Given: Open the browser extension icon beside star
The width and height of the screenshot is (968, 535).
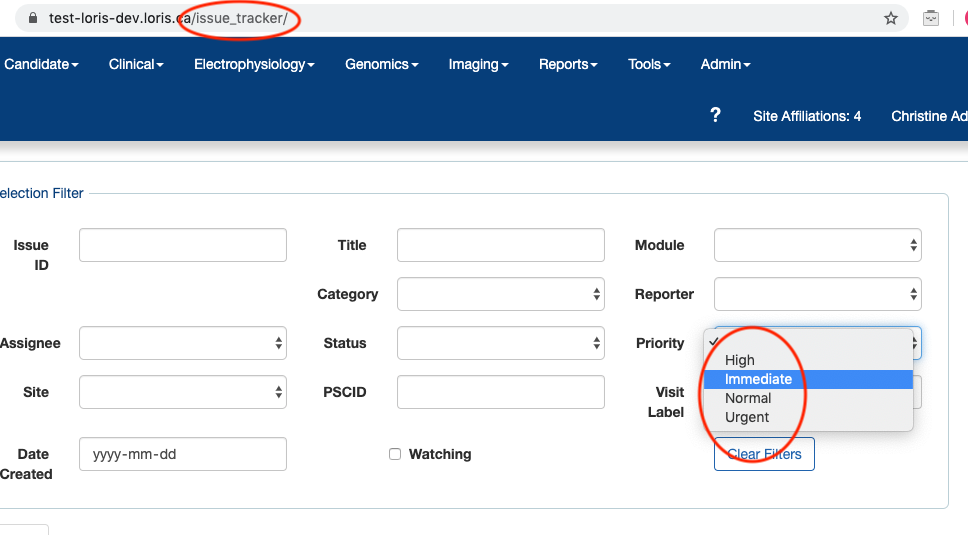Looking at the screenshot, I should point(931,19).
